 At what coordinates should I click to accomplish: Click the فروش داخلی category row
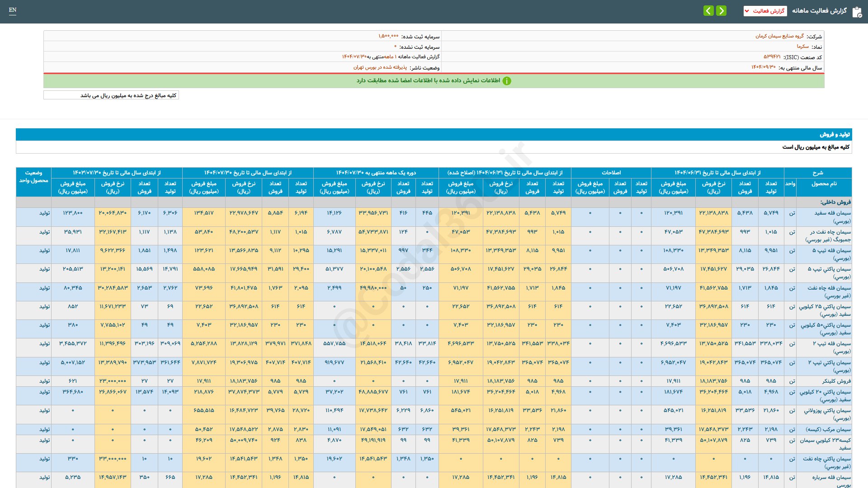(x=835, y=202)
